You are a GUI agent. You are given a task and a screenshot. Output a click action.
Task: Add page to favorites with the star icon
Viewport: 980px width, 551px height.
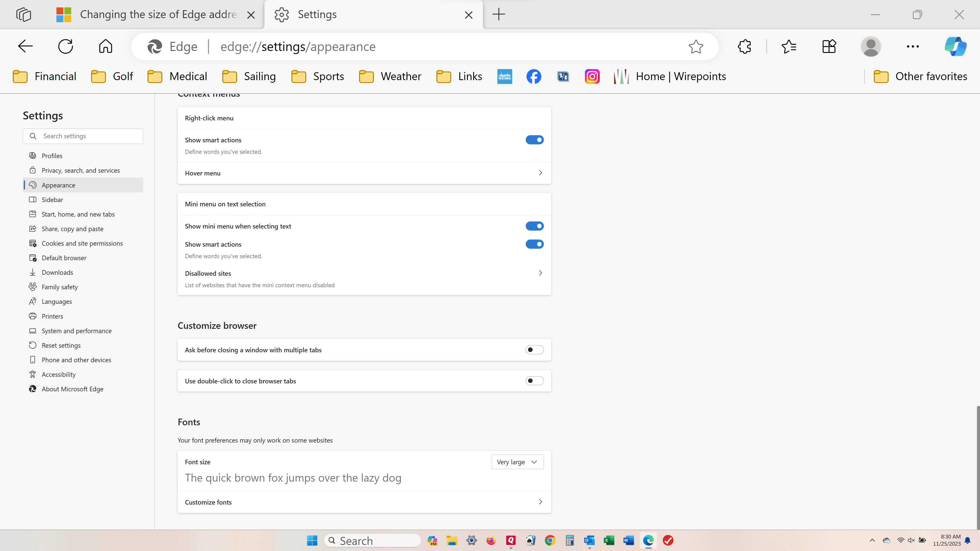(x=696, y=46)
